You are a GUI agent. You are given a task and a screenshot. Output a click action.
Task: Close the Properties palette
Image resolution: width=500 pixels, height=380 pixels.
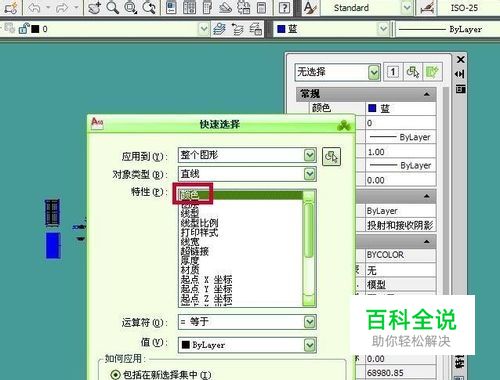click(461, 60)
